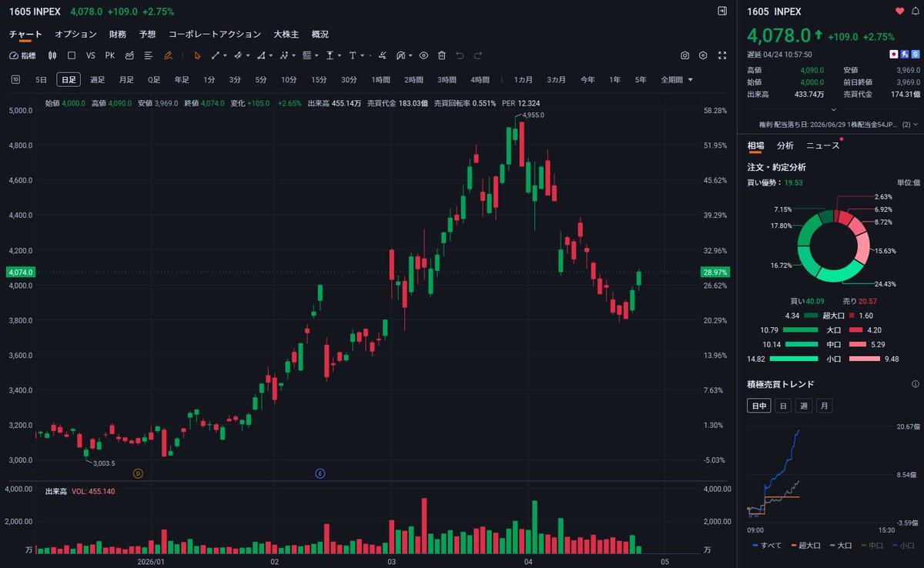Switch to オプション tab
The width and height of the screenshot is (924, 568).
(75, 34)
